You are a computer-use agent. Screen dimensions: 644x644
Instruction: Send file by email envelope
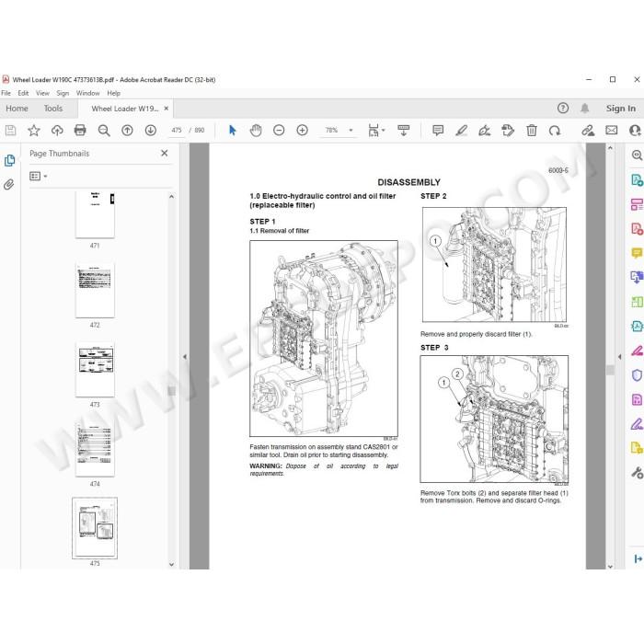pos(612,131)
